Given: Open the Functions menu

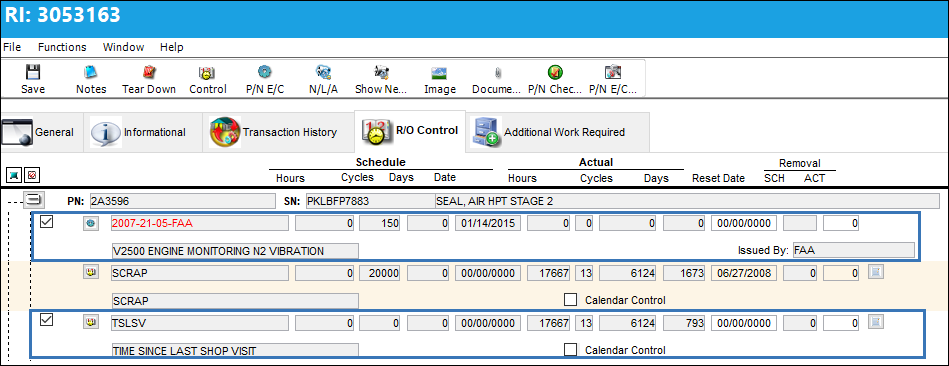Looking at the screenshot, I should 62,47.
